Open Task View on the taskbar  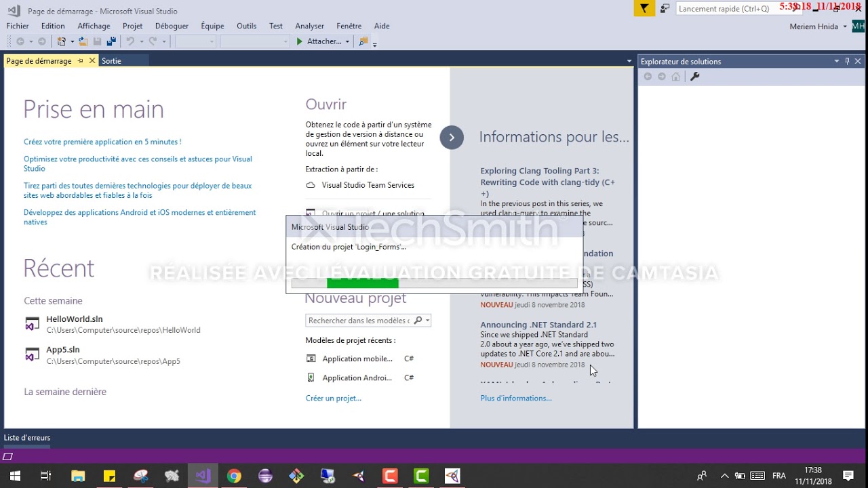tap(45, 476)
